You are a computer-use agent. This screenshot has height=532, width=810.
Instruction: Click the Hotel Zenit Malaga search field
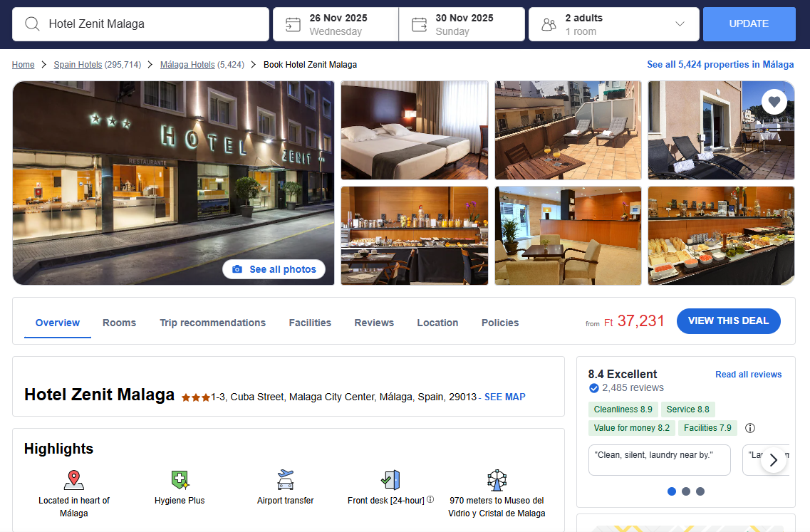(140, 24)
